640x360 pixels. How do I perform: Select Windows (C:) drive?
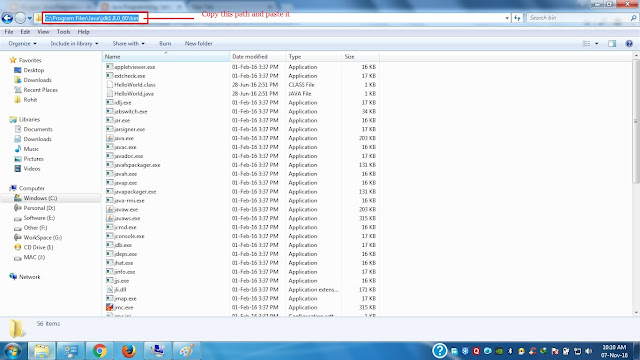click(x=40, y=198)
